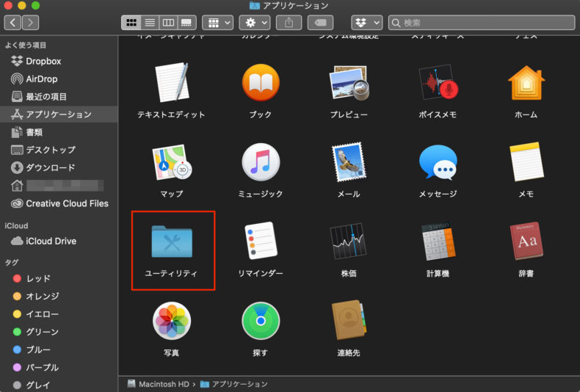
Task: Open the Preview (プレビュー) app icon
Action: 349,83
